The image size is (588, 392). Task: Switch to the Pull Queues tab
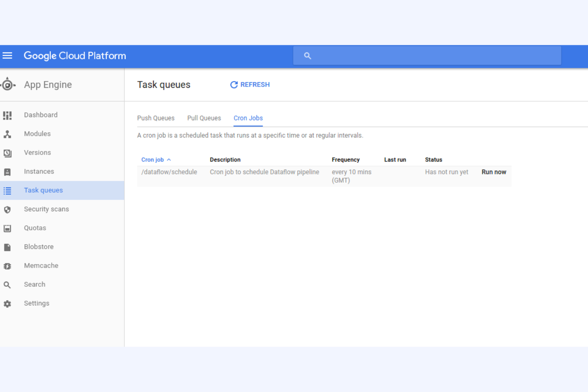coord(204,118)
